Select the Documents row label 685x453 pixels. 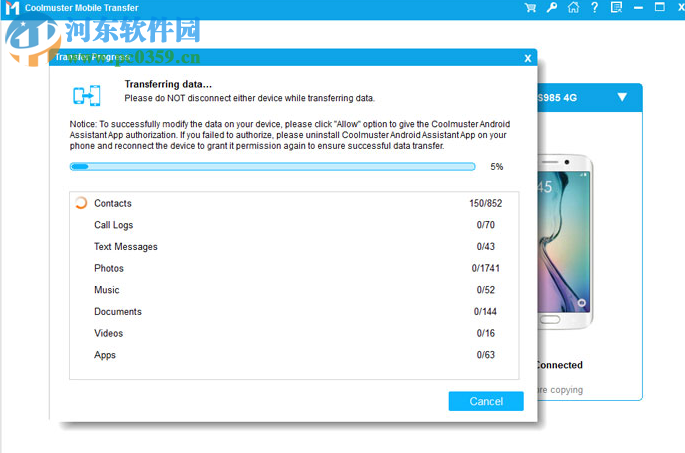(118, 311)
